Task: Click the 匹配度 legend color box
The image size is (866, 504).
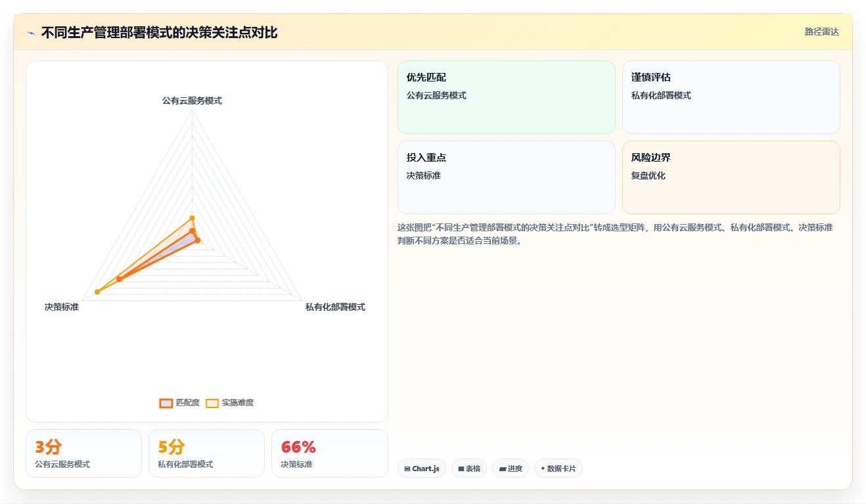Action: click(x=166, y=403)
